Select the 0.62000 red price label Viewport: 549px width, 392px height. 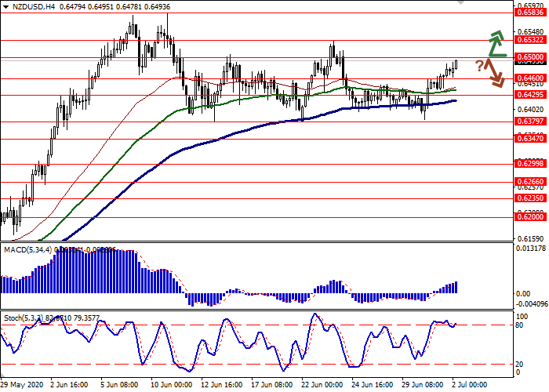click(x=529, y=217)
